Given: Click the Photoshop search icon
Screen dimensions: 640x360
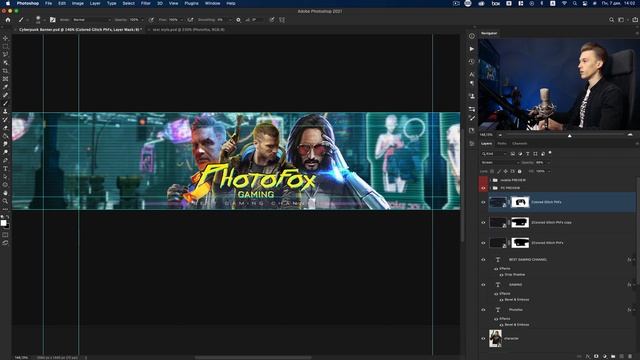Looking at the screenshot, I should pos(611,20).
